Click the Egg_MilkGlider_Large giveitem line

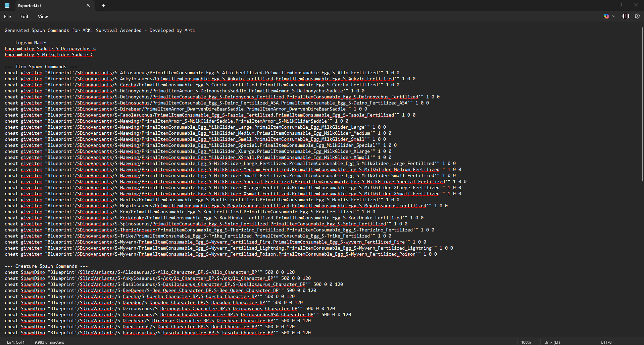(195, 127)
